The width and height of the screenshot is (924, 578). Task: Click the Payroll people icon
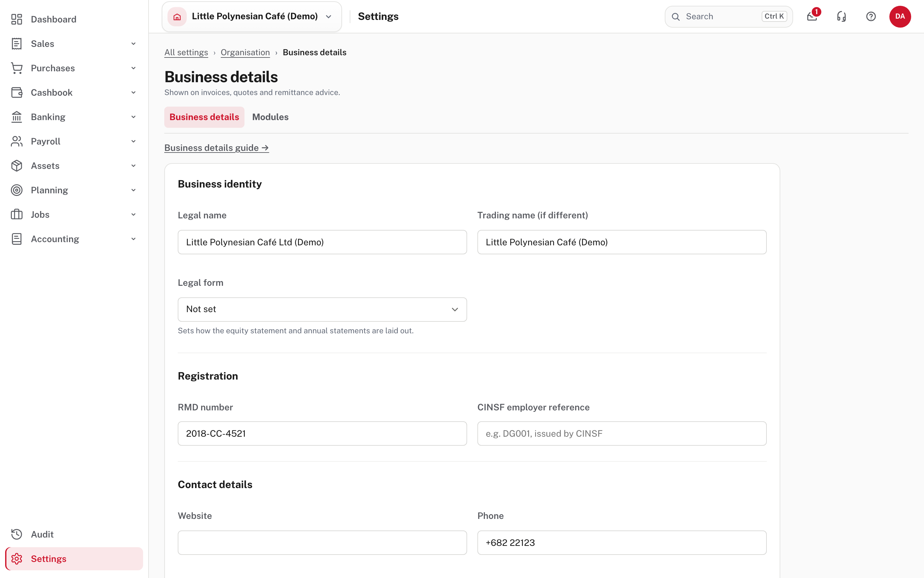16,141
